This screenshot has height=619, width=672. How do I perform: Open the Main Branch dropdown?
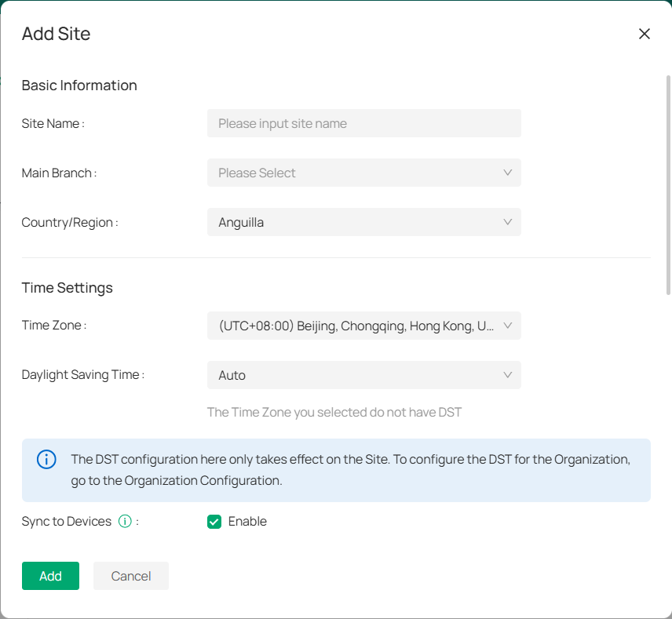(x=363, y=173)
